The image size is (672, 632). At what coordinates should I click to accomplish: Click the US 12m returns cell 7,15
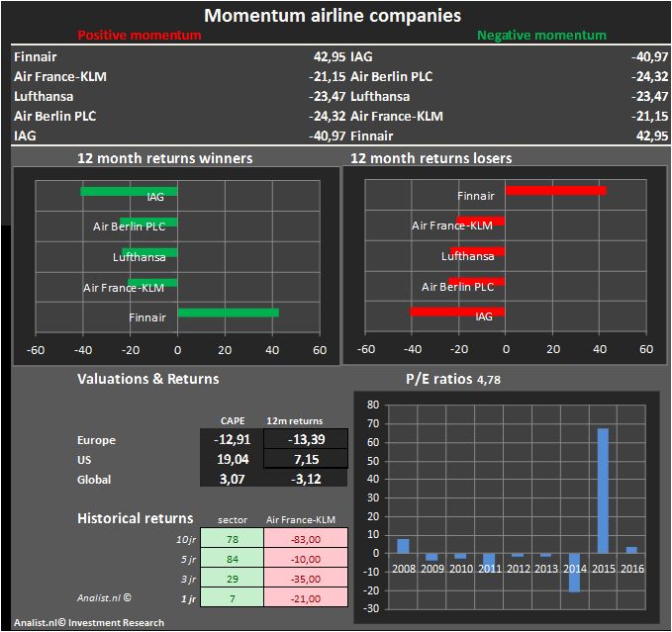(306, 459)
